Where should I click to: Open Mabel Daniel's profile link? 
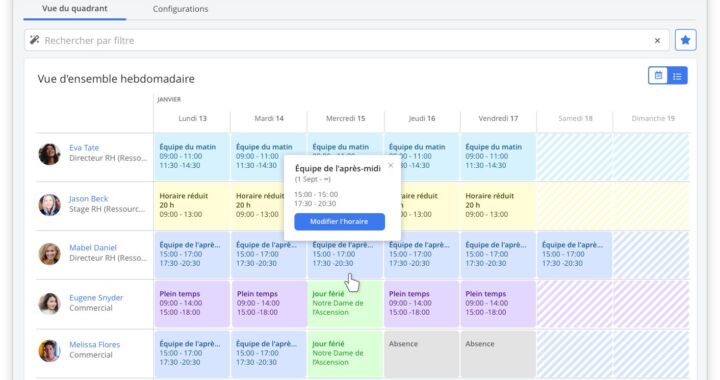point(93,247)
